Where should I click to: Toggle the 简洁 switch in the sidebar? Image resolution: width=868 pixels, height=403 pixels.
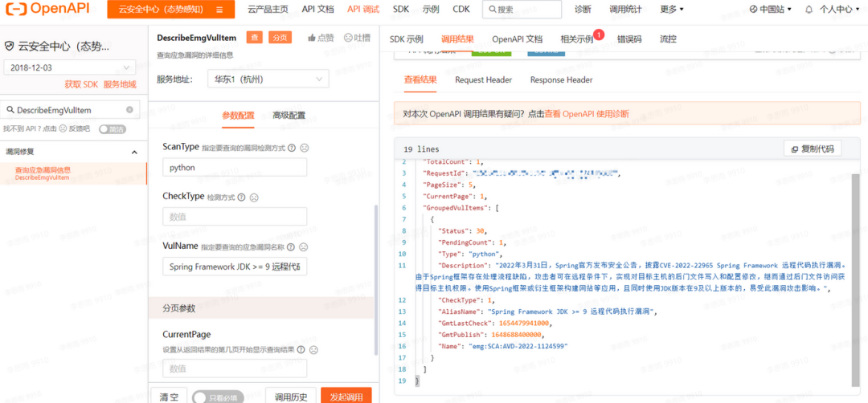112,128
